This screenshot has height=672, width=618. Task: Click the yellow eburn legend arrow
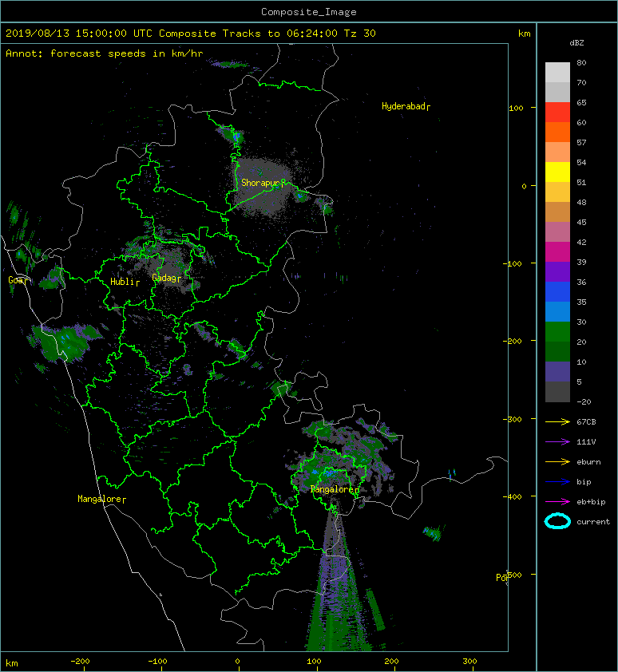pyautogui.click(x=557, y=462)
